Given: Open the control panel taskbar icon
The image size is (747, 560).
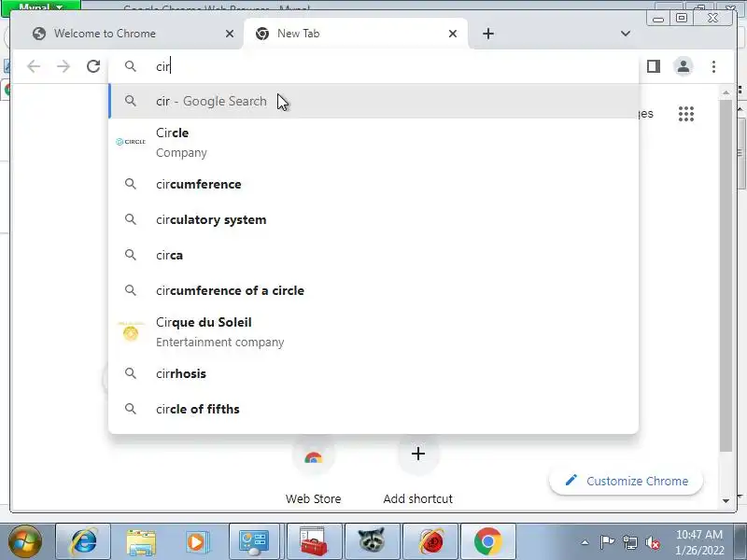Looking at the screenshot, I should point(254,541).
